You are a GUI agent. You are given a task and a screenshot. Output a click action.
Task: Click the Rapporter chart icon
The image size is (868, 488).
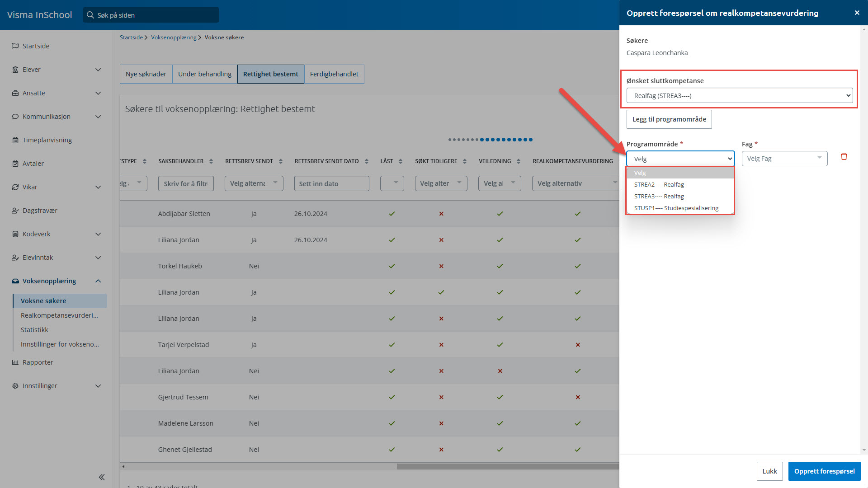(15, 362)
